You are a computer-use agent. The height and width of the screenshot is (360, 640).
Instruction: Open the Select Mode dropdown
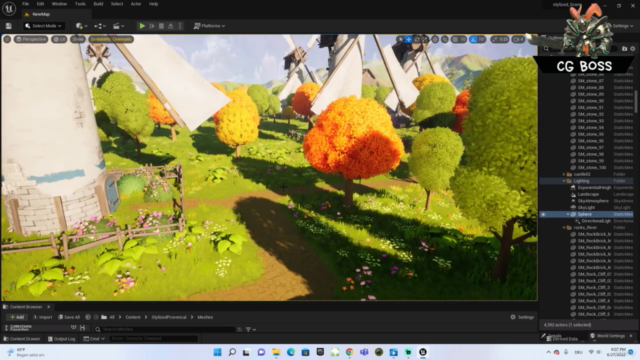43,26
